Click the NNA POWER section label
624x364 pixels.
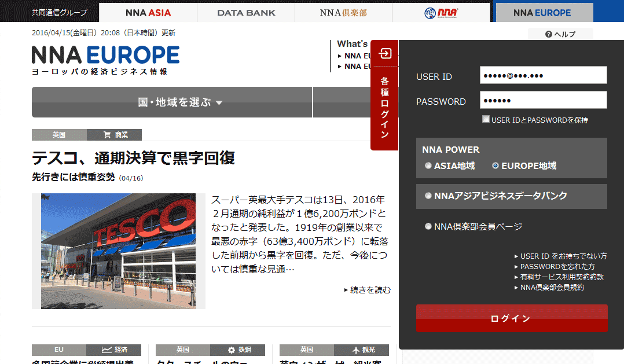[x=450, y=149]
